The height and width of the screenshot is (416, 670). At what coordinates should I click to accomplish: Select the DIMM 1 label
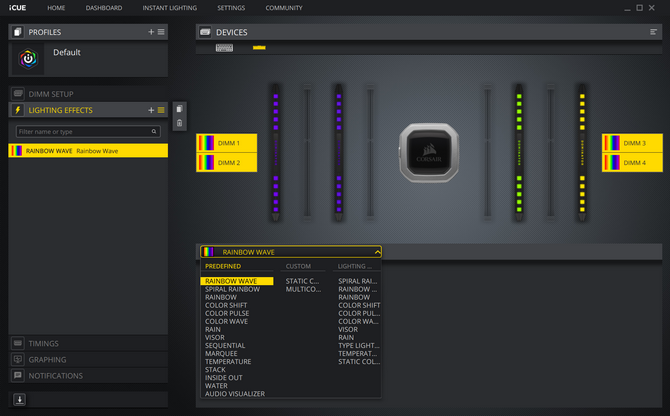(x=226, y=143)
